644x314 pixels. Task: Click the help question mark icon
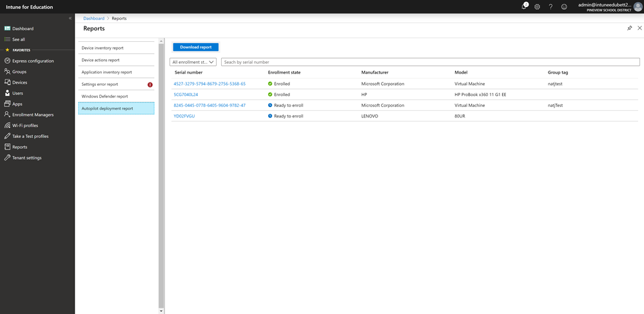(551, 6)
